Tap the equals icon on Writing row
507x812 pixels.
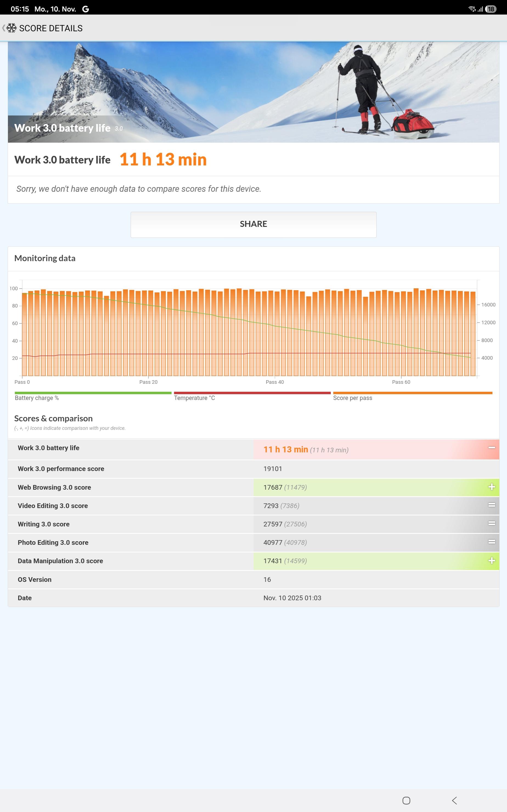click(491, 524)
